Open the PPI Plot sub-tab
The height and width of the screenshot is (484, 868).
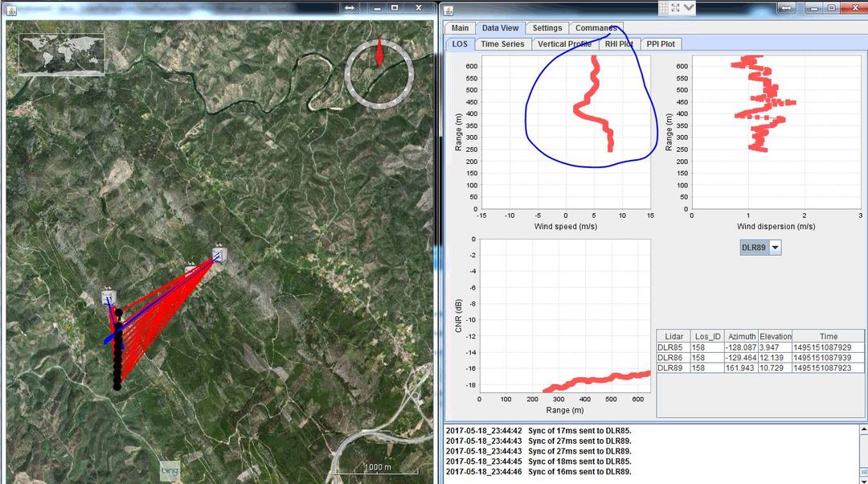tap(659, 43)
